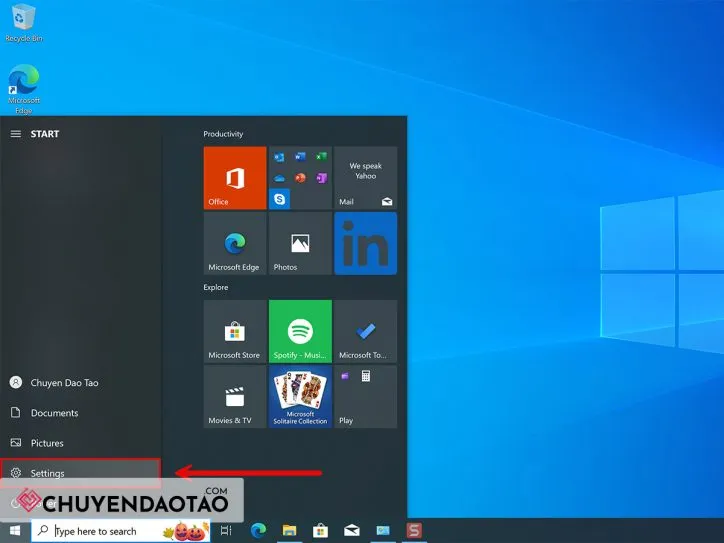Image resolution: width=724 pixels, height=543 pixels.
Task: Open Mail from the taskbar
Action: pos(351,531)
